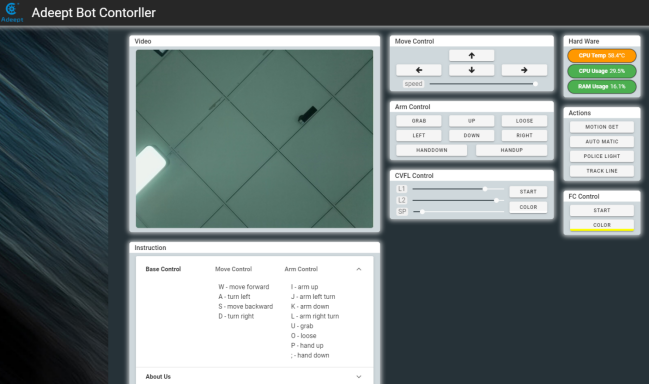Click the left-arrow turn button
The width and height of the screenshot is (650, 384).
coord(419,70)
